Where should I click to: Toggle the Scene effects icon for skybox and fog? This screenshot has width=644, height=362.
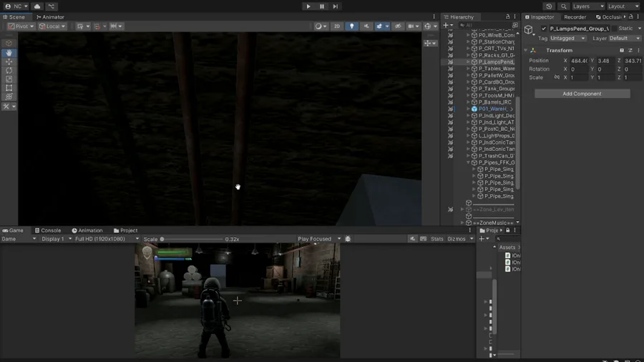[x=379, y=26]
